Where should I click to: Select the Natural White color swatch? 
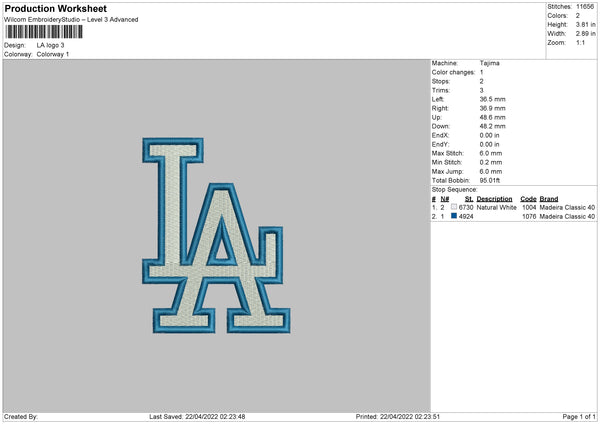pyautogui.click(x=454, y=207)
